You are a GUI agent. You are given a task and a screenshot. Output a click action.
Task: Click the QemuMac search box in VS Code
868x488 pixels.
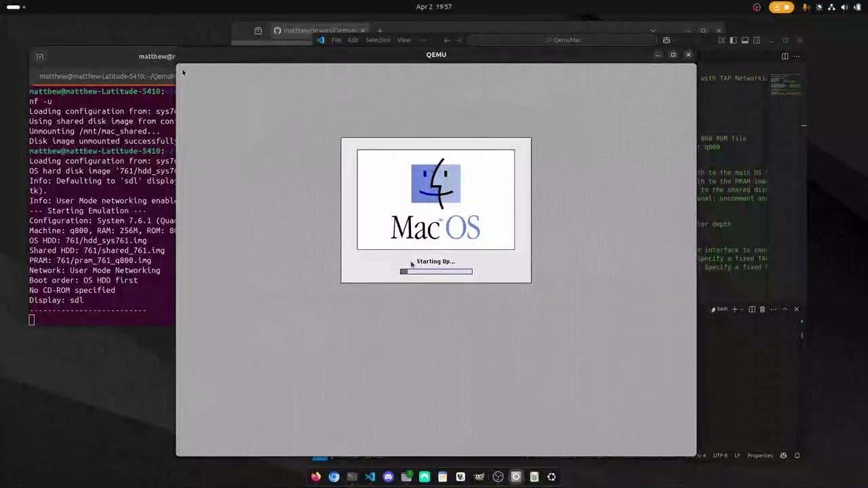click(x=564, y=40)
